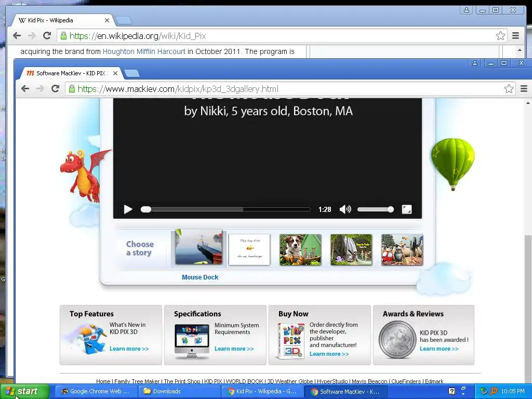Image resolution: width=532 pixels, height=399 pixels.
Task: Open the WORLD BOOK footer link
Action: pos(244,381)
